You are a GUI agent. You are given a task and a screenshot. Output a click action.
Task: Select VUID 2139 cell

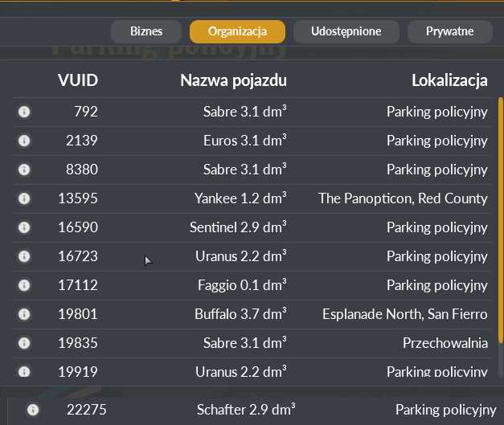[x=82, y=141]
